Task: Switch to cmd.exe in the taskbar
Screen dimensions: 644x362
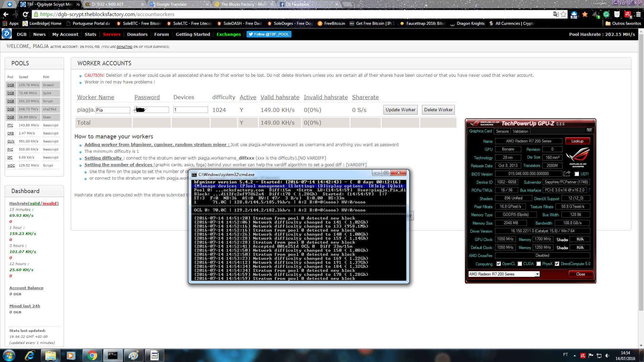Action: 113,355
